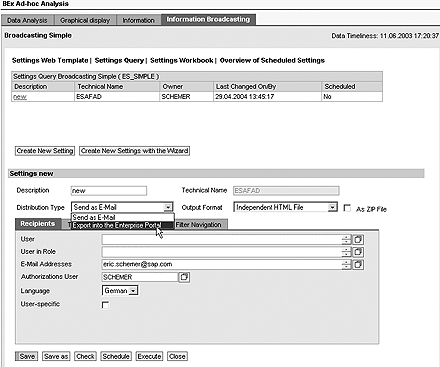Viewport: 440px width, 367px height.
Task: Choose Export into the Enterprise Portal option
Action: point(123,225)
